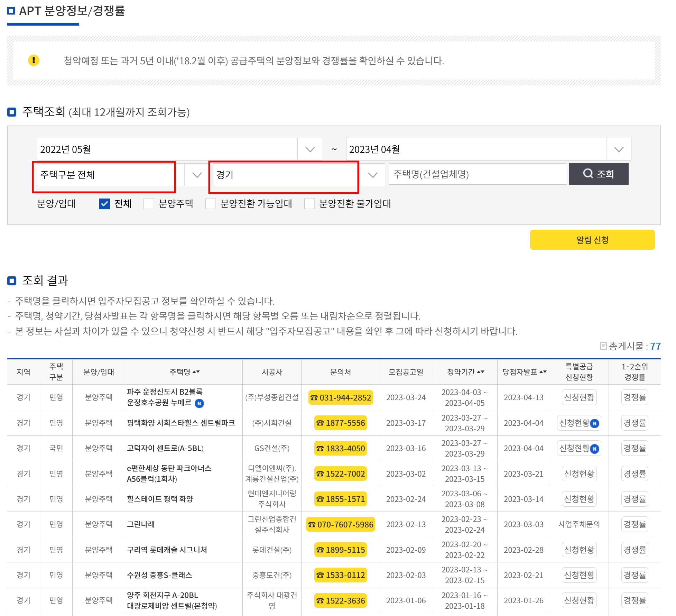Click the magnifier 조회 search button
Viewport: 676px width, 616px height.
[599, 174]
